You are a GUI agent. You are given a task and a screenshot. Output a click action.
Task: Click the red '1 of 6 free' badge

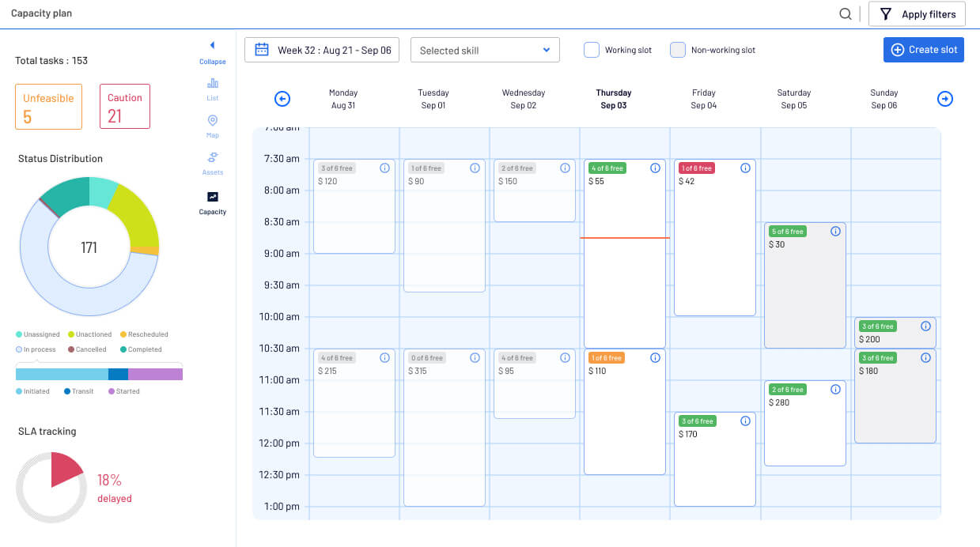coord(696,168)
